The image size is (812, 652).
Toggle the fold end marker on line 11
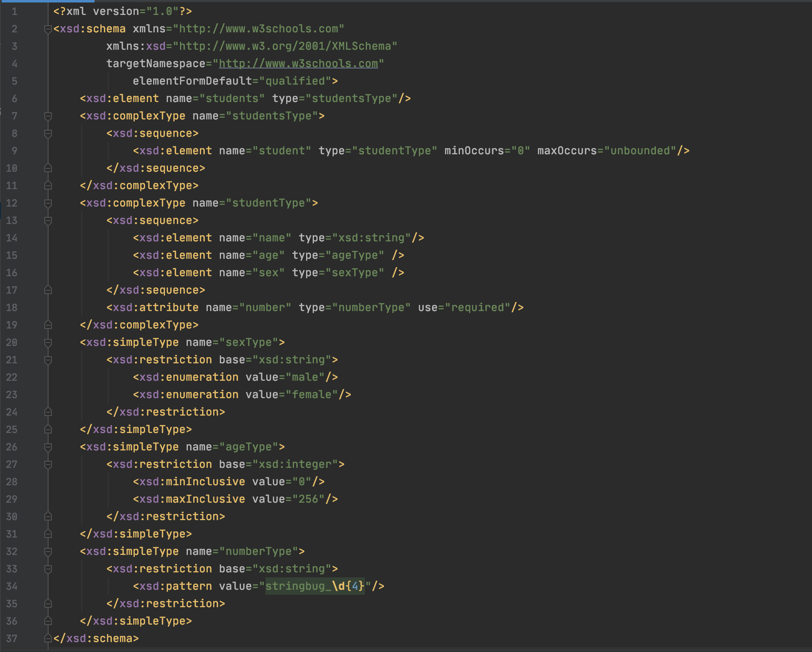[48, 186]
